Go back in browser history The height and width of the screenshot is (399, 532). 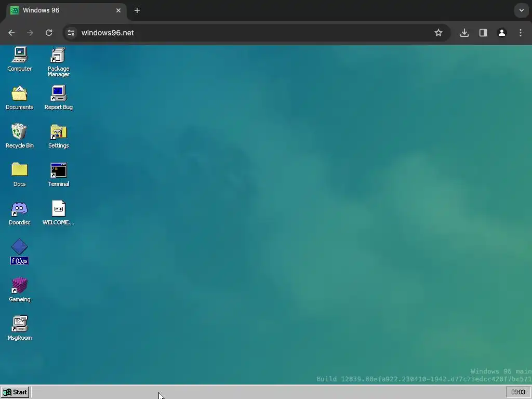tap(11, 33)
